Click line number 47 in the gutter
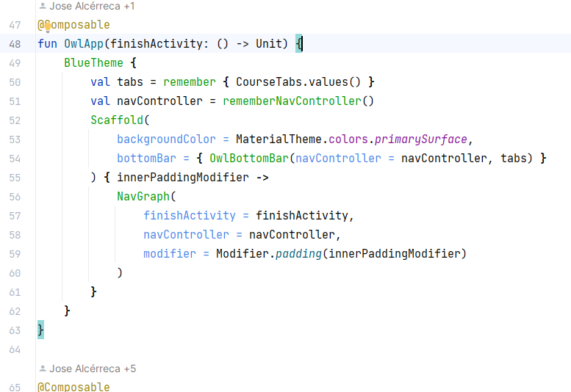The image size is (571, 392). click(x=15, y=25)
